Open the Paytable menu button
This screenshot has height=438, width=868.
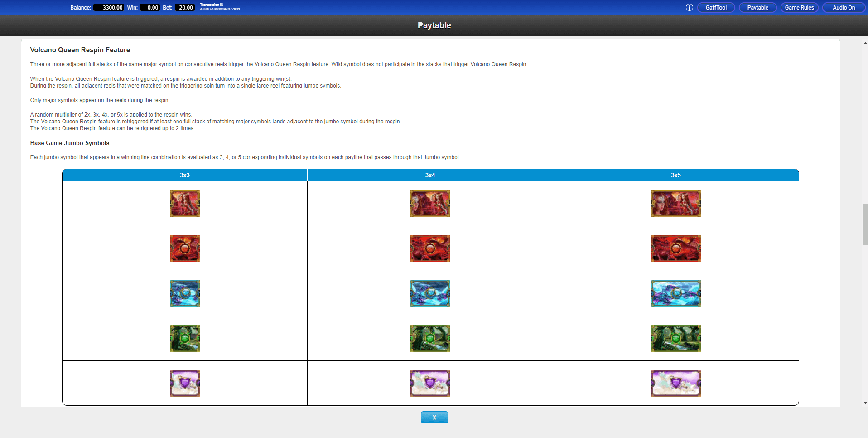tap(757, 8)
